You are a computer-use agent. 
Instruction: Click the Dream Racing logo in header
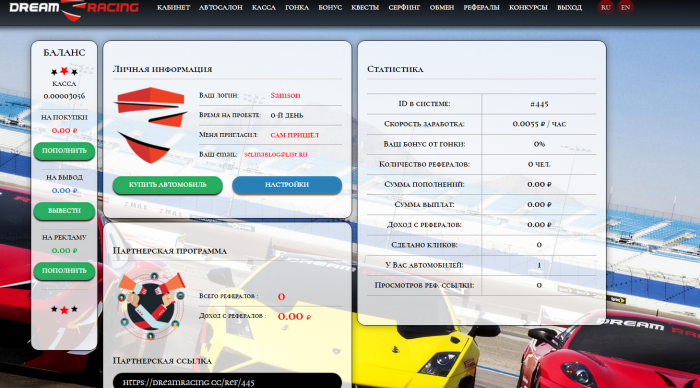click(x=74, y=9)
